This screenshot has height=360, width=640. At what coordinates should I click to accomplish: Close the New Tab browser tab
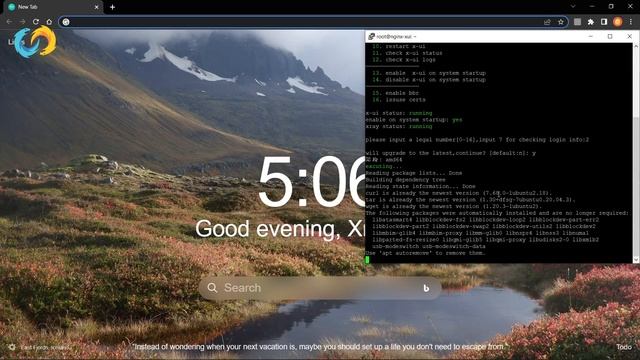tap(97, 7)
